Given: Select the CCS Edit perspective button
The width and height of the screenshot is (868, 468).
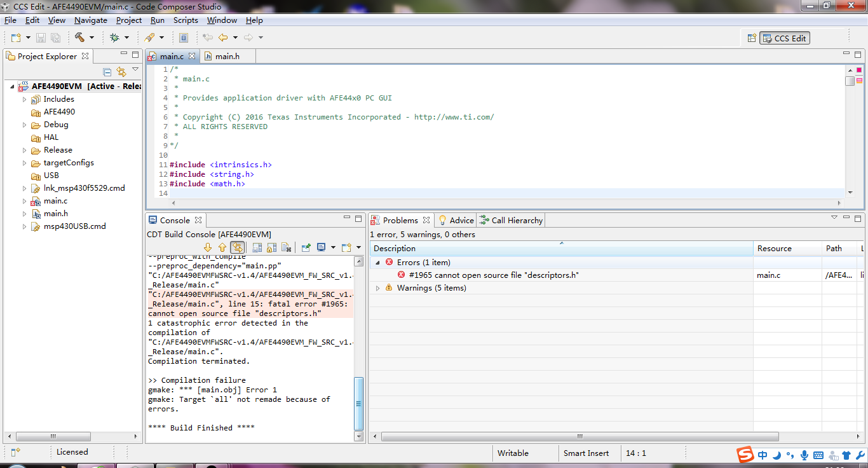Looking at the screenshot, I should point(785,38).
